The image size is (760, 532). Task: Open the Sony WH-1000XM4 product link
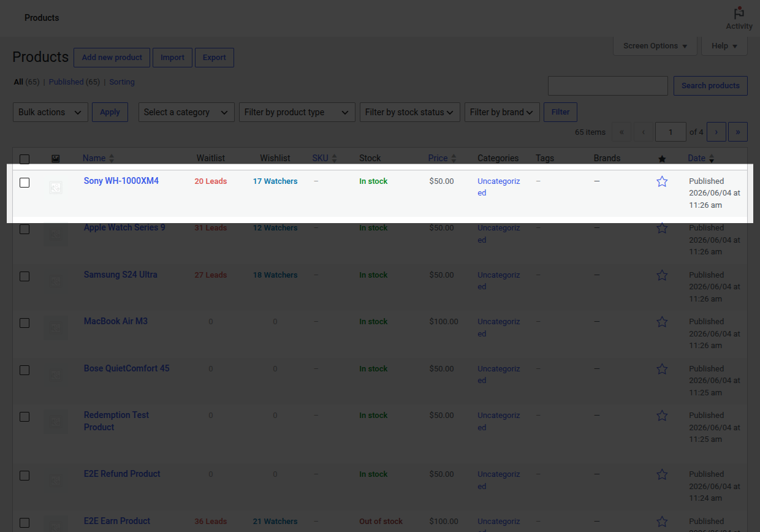tap(121, 181)
